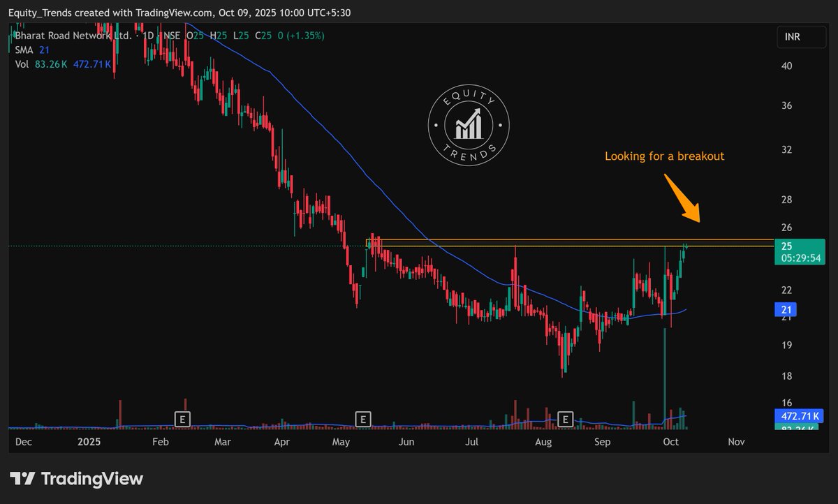Viewport: 838px width, 504px height.
Task: Click the 32 price axis label
Action: pyautogui.click(x=786, y=150)
